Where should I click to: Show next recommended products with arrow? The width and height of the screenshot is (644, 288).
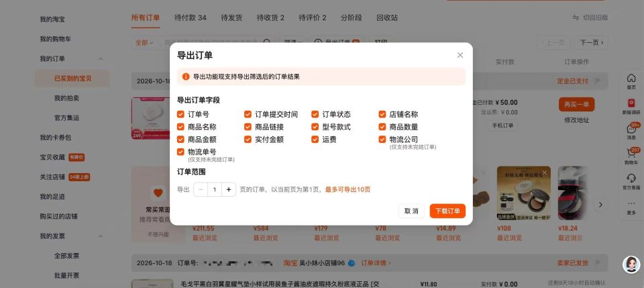click(x=600, y=205)
